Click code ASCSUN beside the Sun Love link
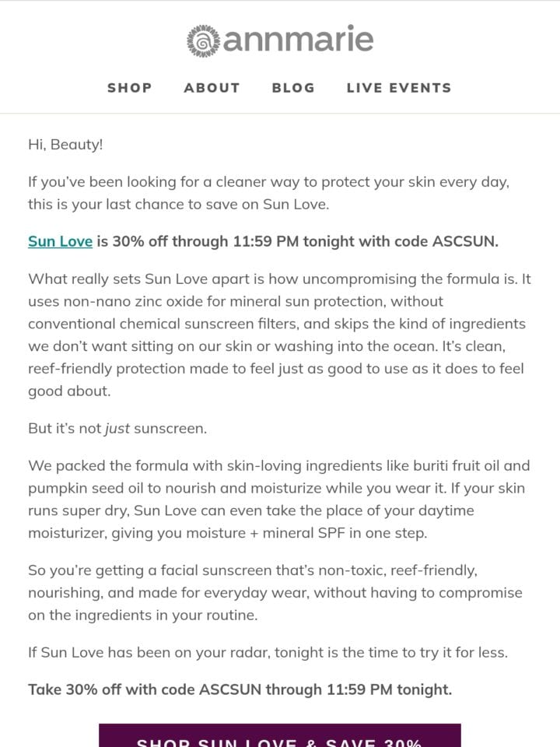The height and width of the screenshot is (747, 560). pyautogui.click(x=465, y=241)
